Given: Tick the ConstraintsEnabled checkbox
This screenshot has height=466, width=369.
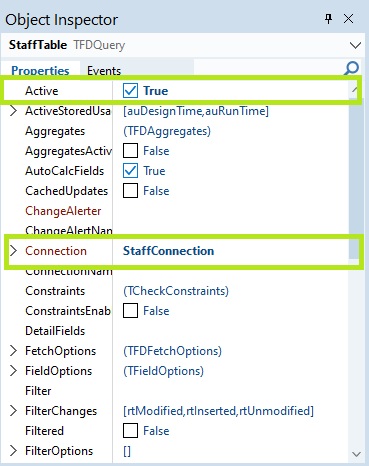Looking at the screenshot, I should pyautogui.click(x=130, y=311).
